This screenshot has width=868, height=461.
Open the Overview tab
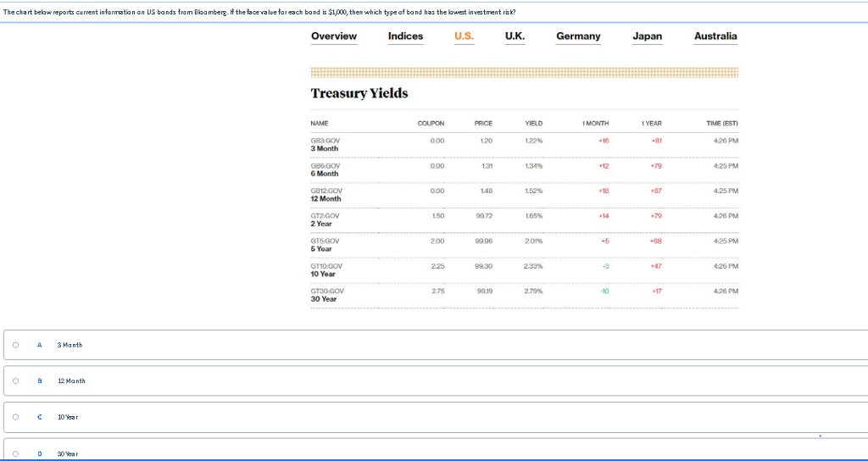coord(334,36)
